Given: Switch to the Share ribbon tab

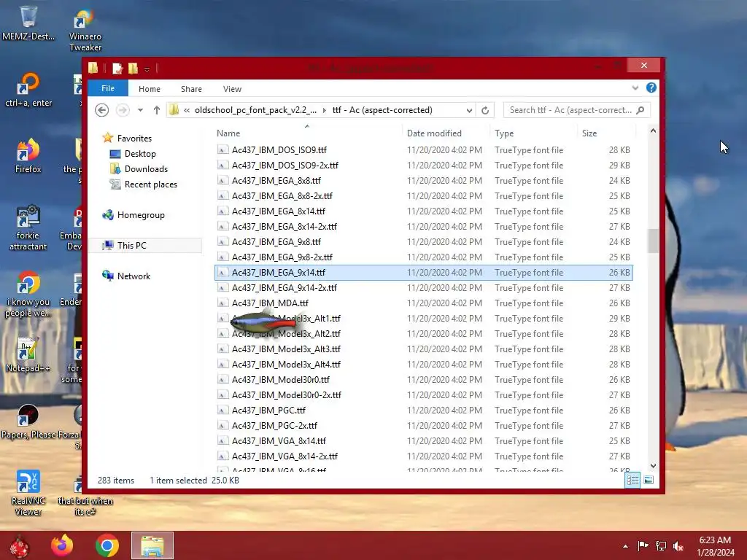Looking at the screenshot, I should (x=191, y=89).
